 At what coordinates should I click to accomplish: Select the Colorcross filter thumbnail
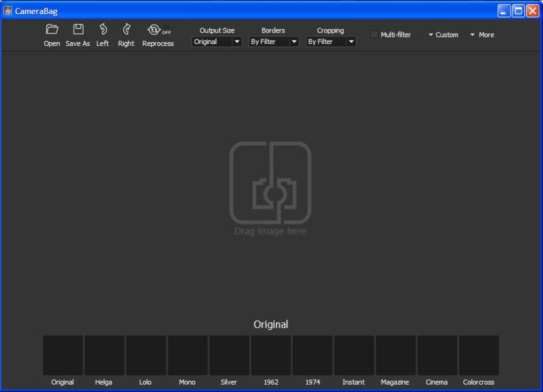(478, 355)
